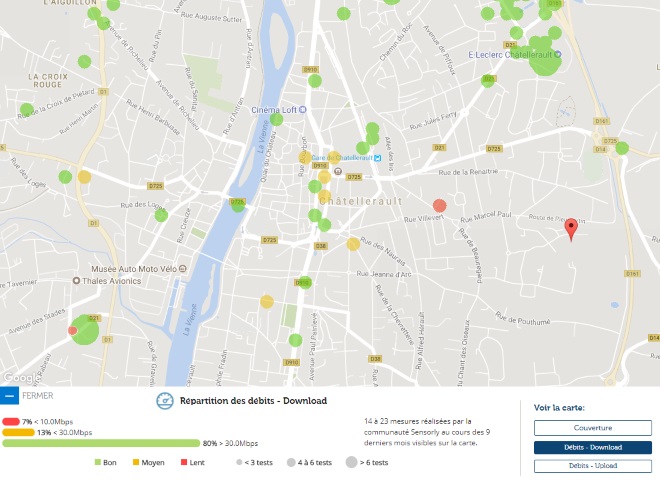Switch to Débits - Upload map
Image resolution: width=660 pixels, height=488 pixels.
click(x=593, y=466)
